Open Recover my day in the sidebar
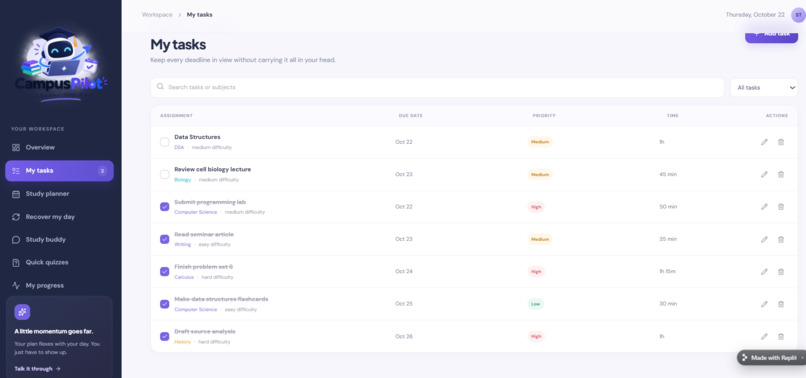Screen dimensions: 806x378 (59, 217)
